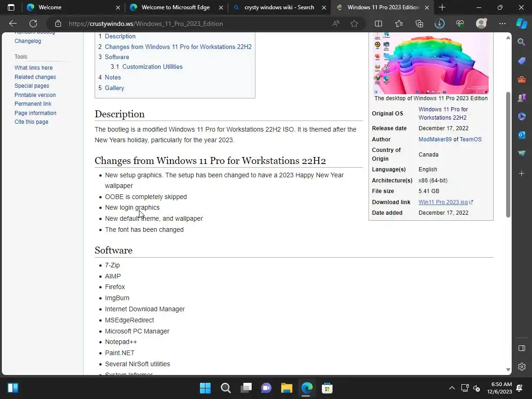Add a sidebar app with plus icon
532x399 pixels.
[521, 173]
